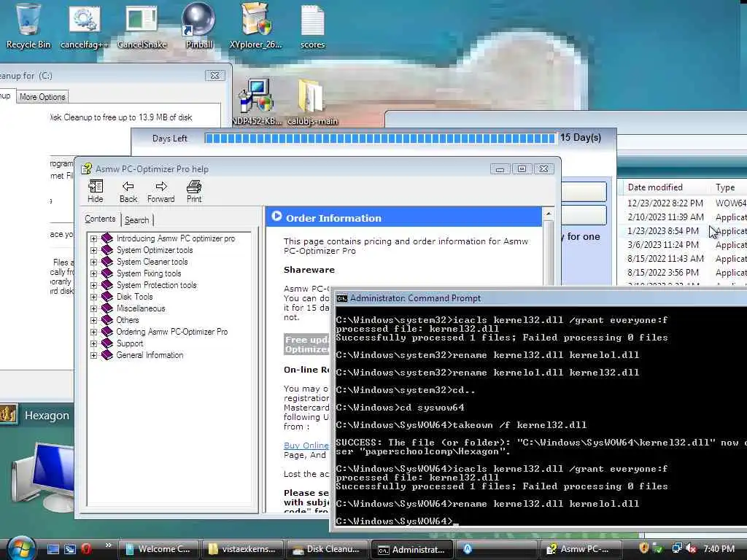This screenshot has height=560, width=747.
Task: Expand the quick launch overflow chevron
Action: point(108,545)
